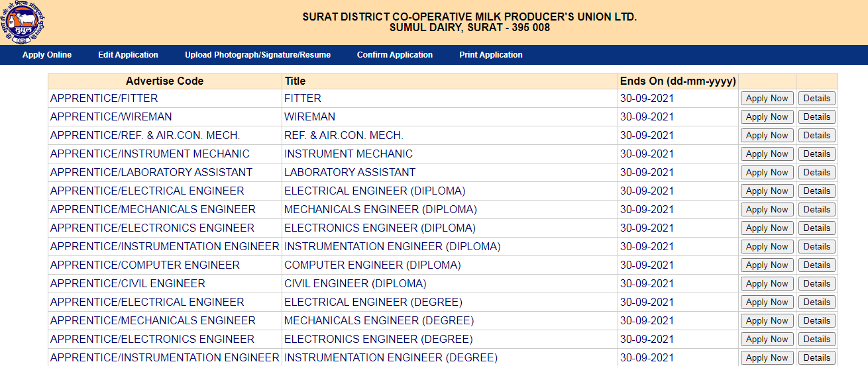Open the Apply Online menu
868x366 pixels.
(x=47, y=55)
